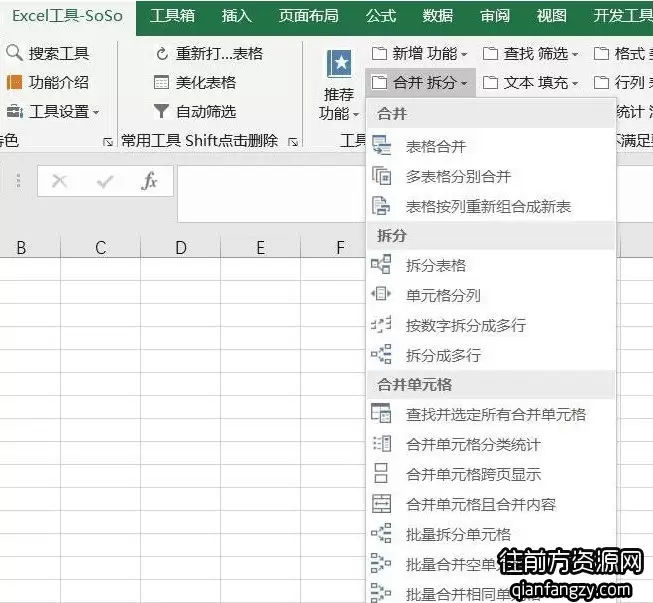The height and width of the screenshot is (603, 653).
Task: Click the 查找并选定所有合并单元格 icon
Action: (x=381, y=414)
